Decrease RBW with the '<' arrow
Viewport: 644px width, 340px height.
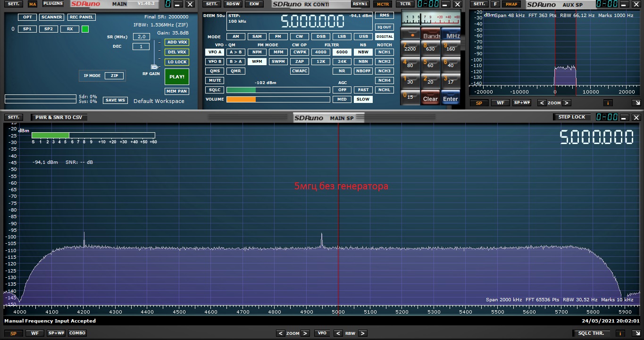tap(338, 333)
